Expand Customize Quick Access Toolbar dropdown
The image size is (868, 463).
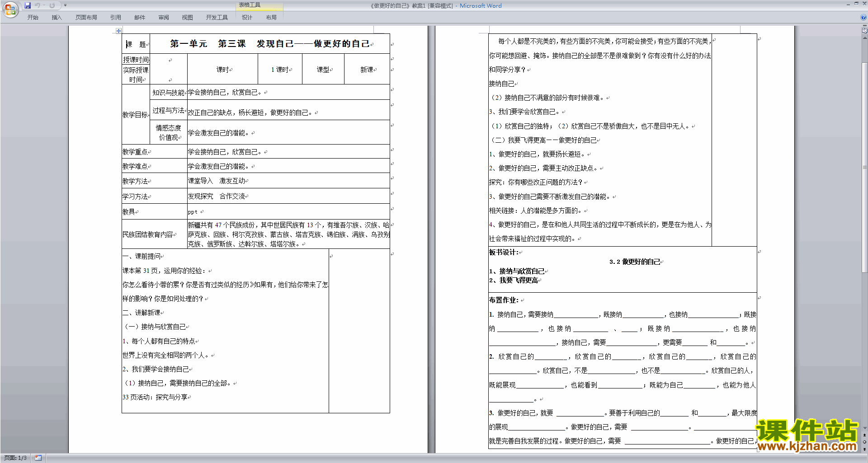click(65, 5)
